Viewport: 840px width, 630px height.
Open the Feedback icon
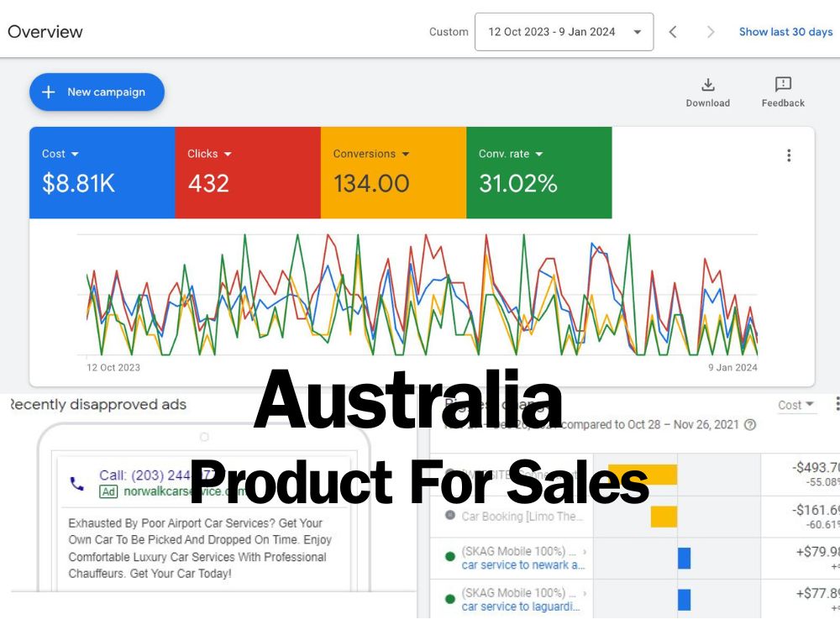[x=783, y=84]
